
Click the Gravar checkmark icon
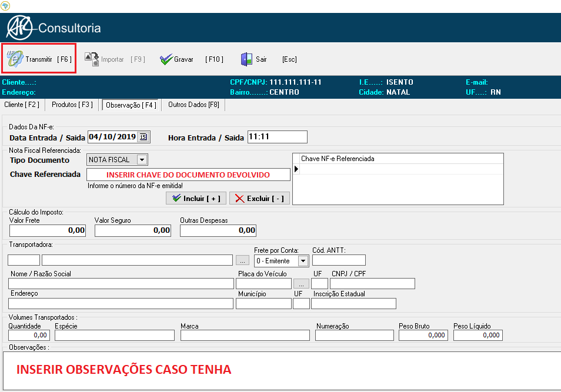(x=166, y=59)
